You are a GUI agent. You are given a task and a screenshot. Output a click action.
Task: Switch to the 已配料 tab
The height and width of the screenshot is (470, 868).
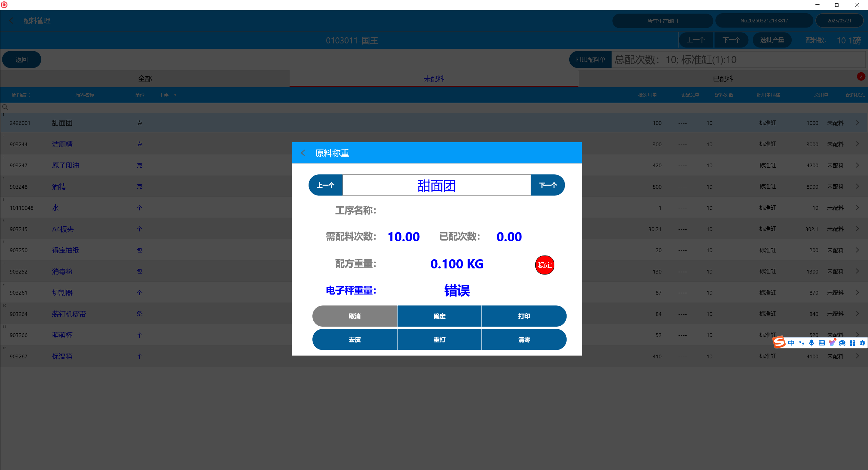click(723, 79)
